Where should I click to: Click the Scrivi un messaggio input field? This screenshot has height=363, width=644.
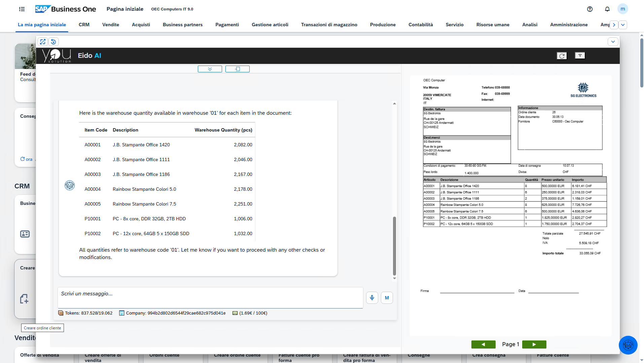click(211, 297)
